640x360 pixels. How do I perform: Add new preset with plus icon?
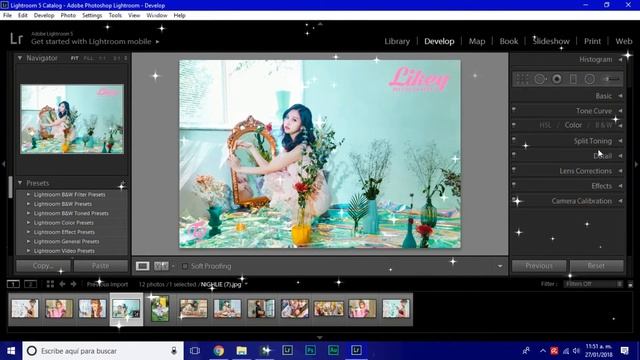click(122, 183)
